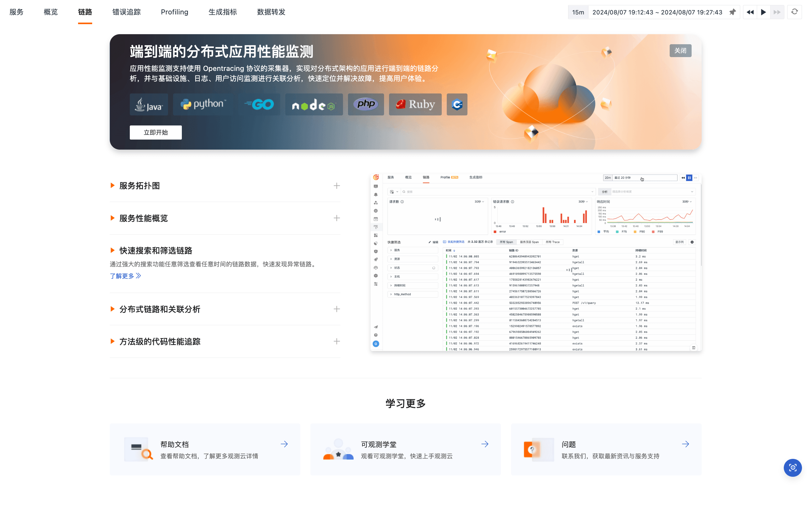
Task: Click the pin icon beside time range
Action: (x=732, y=12)
